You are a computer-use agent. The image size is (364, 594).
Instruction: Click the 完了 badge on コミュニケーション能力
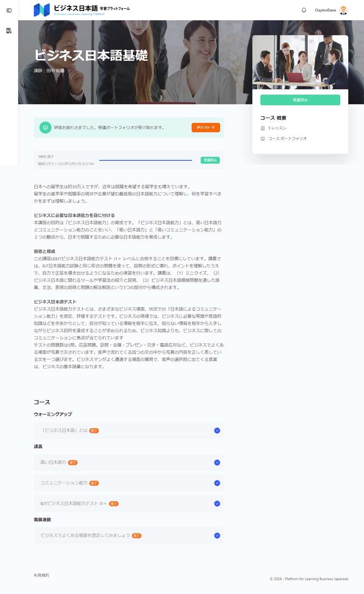coord(94,483)
